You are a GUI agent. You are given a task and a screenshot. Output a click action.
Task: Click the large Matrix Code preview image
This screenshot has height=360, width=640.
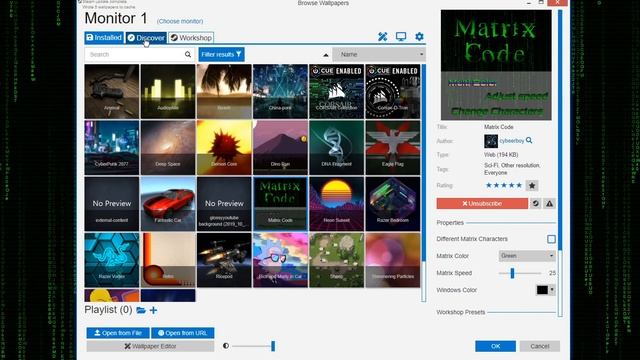(x=496, y=65)
